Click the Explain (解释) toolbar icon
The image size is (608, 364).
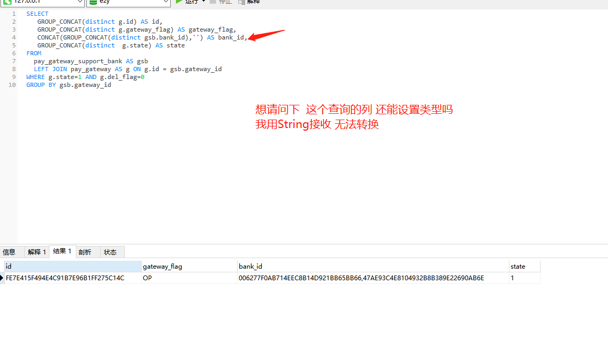pos(241,2)
